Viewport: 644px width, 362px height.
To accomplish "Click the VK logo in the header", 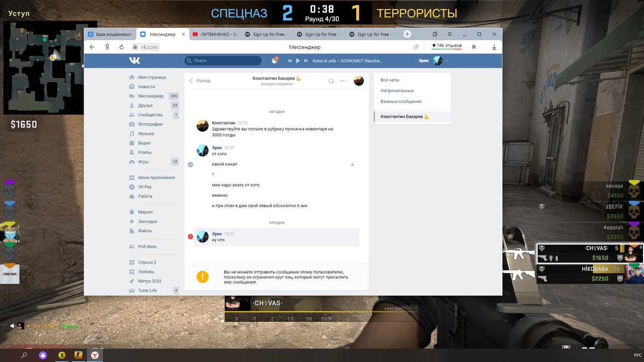I will click(134, 61).
